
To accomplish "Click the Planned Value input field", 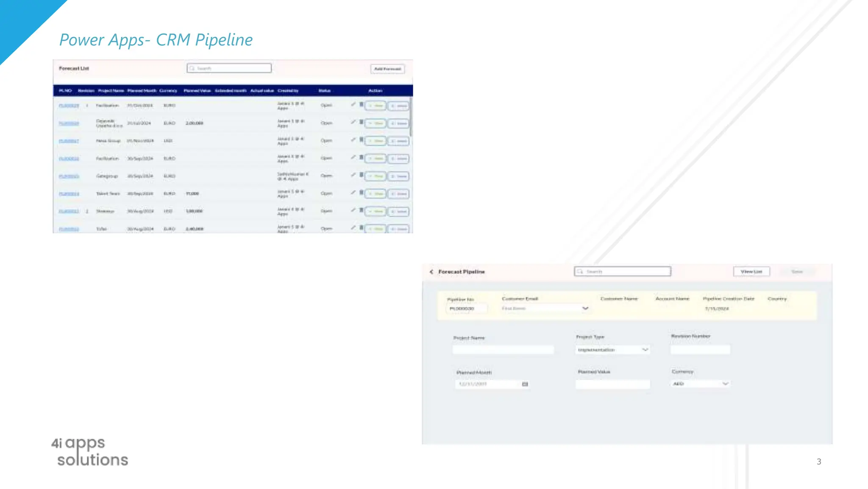I will coord(612,384).
